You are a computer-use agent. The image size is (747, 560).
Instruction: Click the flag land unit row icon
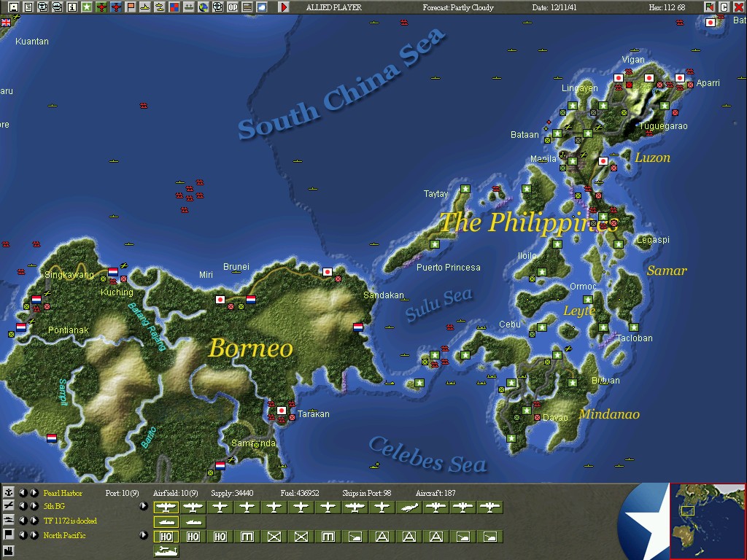tap(9, 534)
